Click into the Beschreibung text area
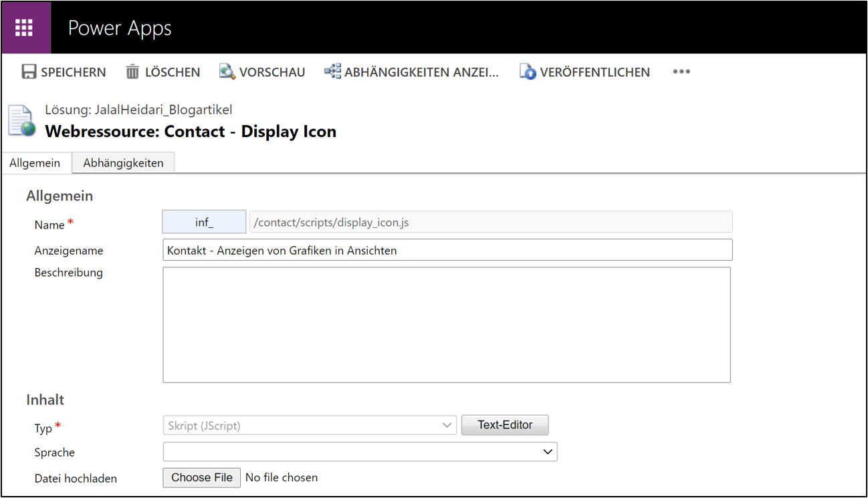 (447, 325)
